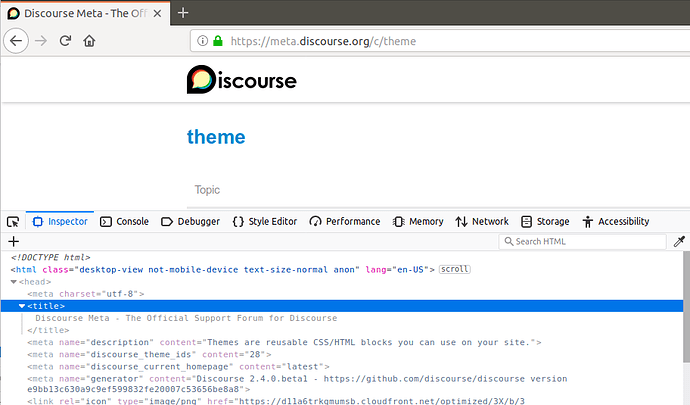The width and height of the screenshot is (690, 405).
Task: Click the green secure padlock icon
Action: point(218,41)
